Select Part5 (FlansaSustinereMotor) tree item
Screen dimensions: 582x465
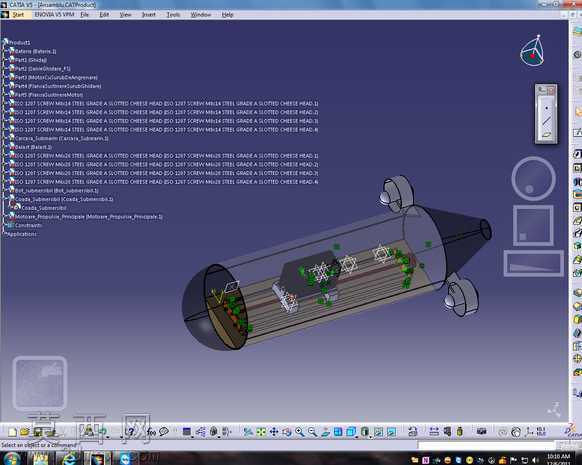(49, 95)
